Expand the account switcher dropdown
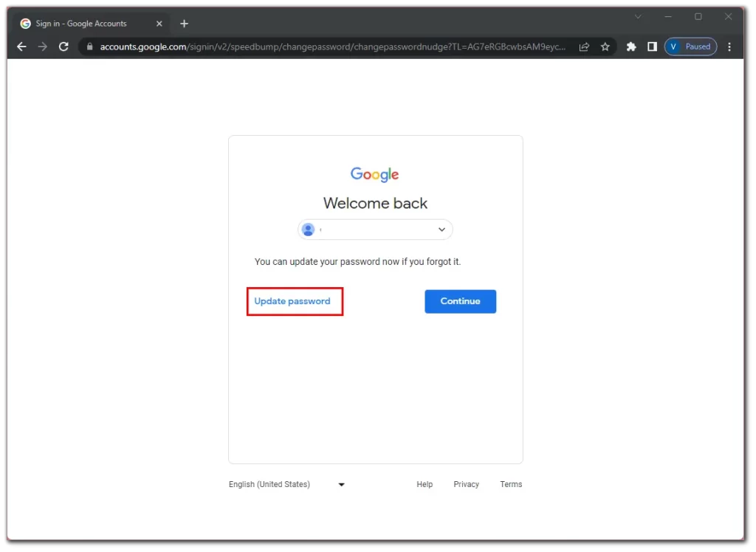The height and width of the screenshot is (552, 756). [x=375, y=230]
